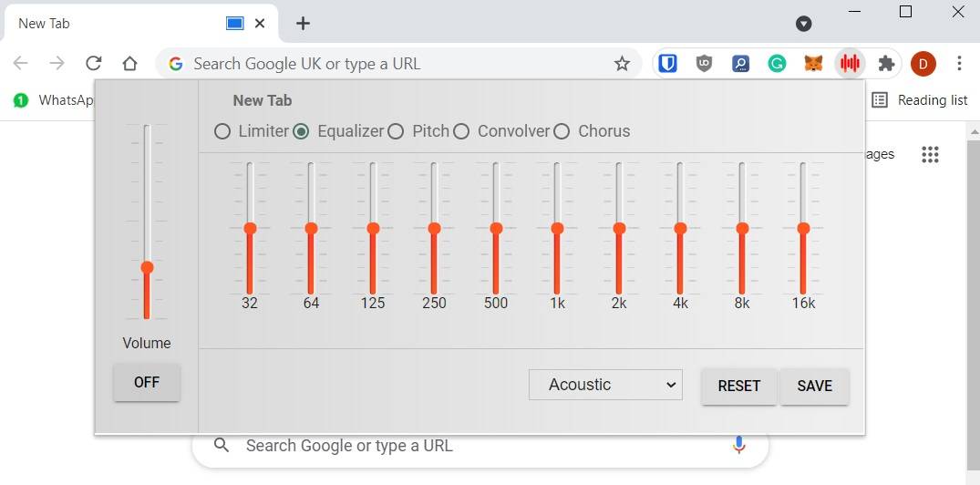Expand the Acoustic preset dropdown
The height and width of the screenshot is (485, 980).
click(605, 385)
